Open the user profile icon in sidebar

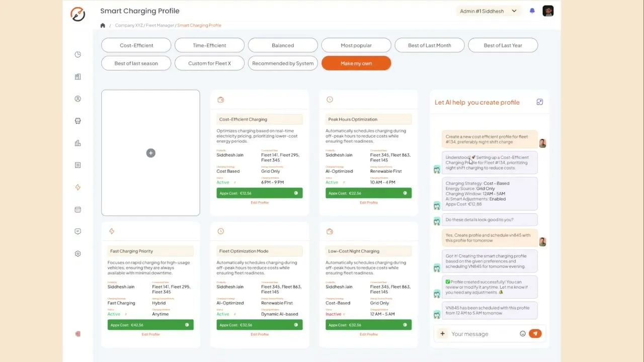[x=77, y=99]
